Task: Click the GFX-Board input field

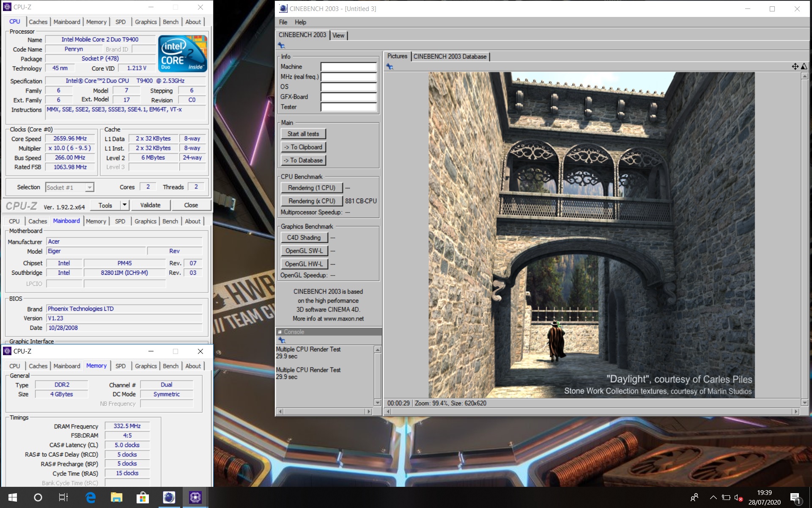Action: pos(348,97)
